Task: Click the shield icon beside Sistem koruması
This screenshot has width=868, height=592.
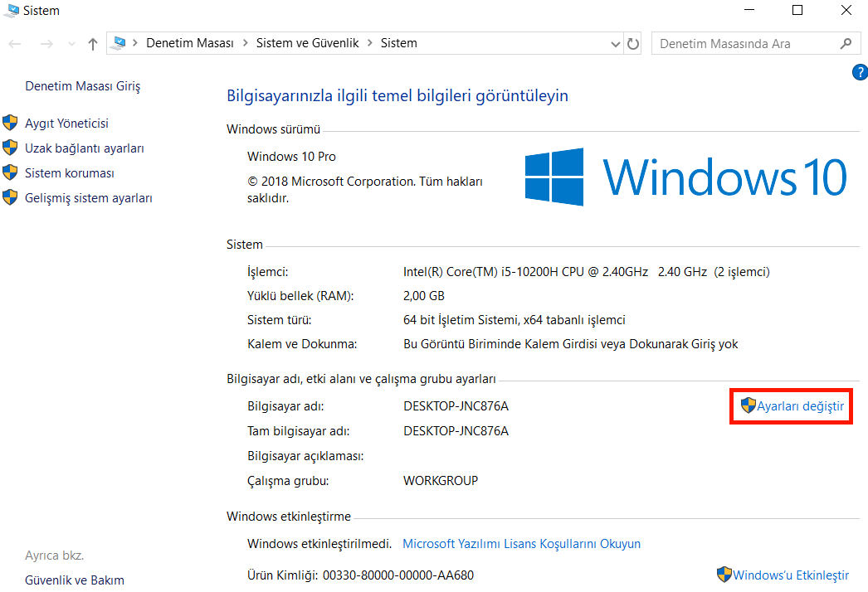Action: [x=10, y=172]
